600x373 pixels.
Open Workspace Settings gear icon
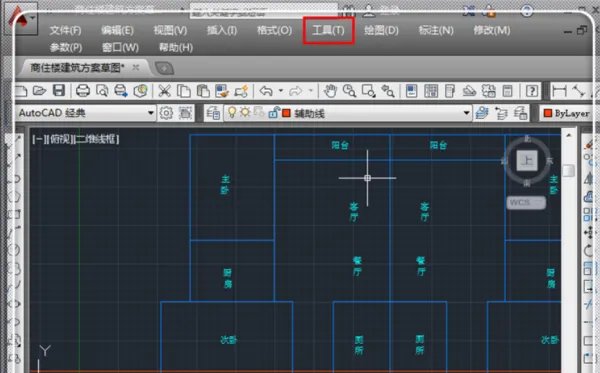(x=166, y=113)
